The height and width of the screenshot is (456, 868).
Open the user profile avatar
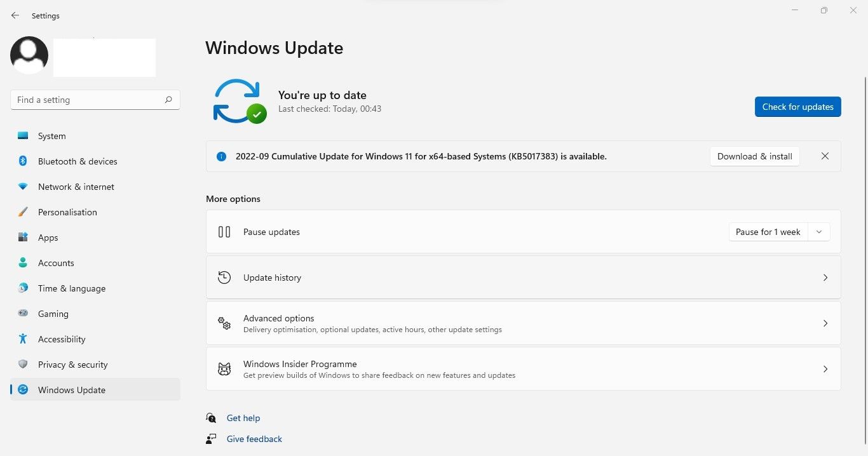coord(29,55)
